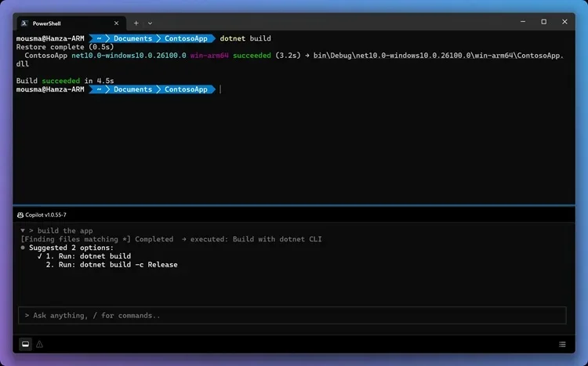Focus the "Ask anything" input field
This screenshot has height=366, width=588.
click(x=292, y=315)
